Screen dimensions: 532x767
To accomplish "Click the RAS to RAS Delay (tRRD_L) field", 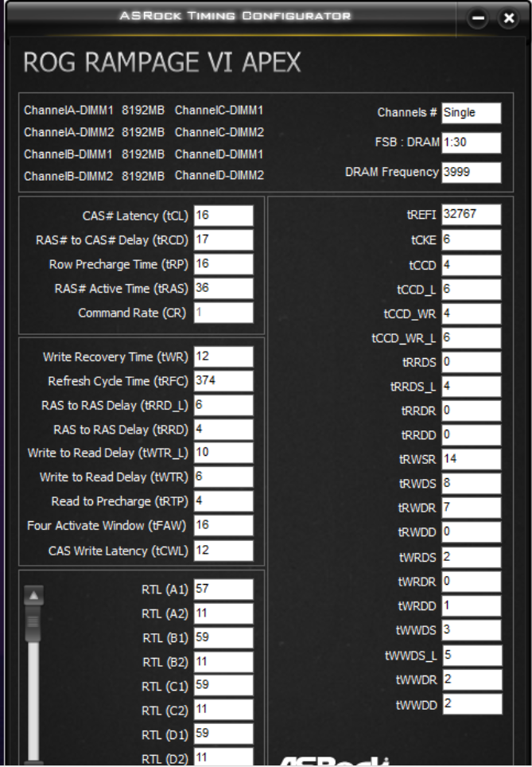I will (x=223, y=406).
